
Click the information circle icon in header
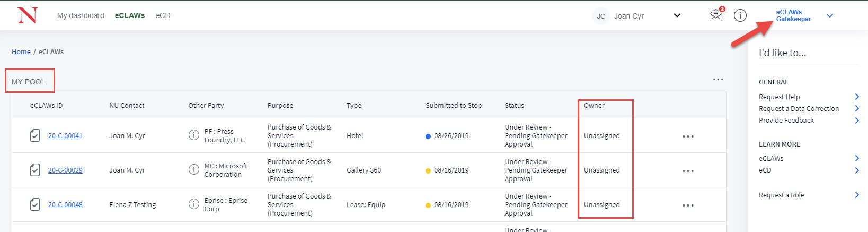click(x=740, y=15)
